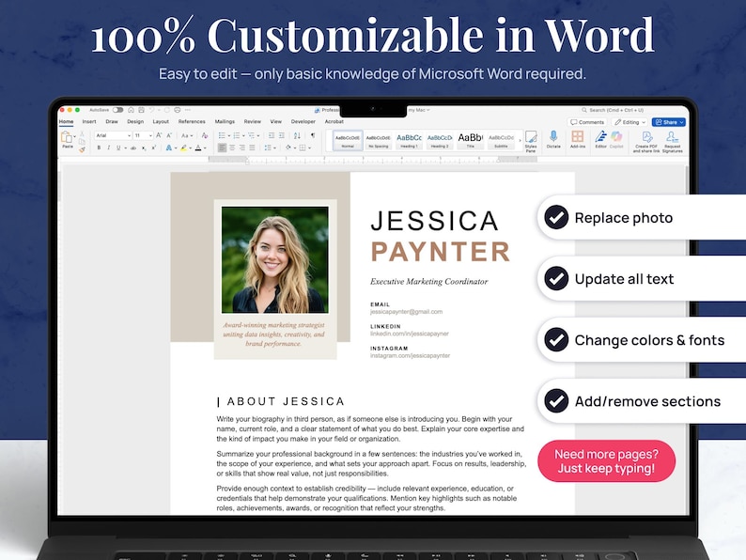Open the Developer tab
Image resolution: width=746 pixels, height=560 pixels.
coord(303,122)
